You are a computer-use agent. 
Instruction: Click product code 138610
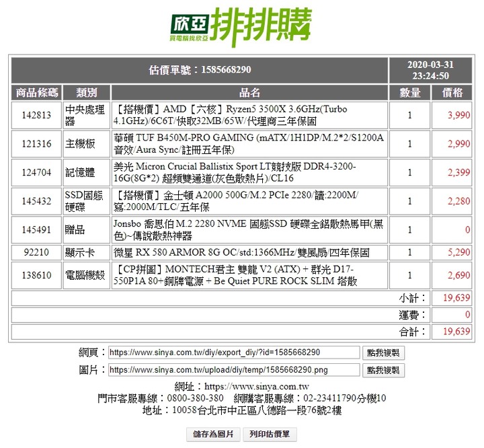36,275
